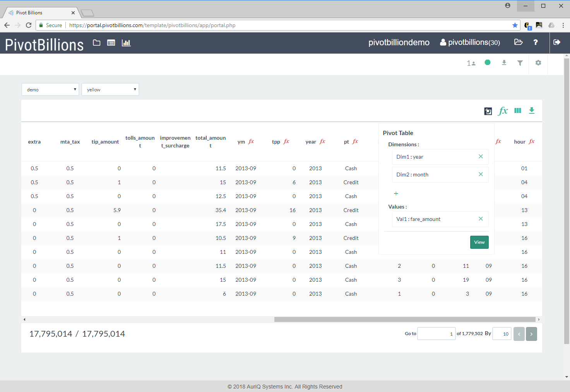Open the data table view icon in header
This screenshot has width=570, height=392.
(x=111, y=43)
